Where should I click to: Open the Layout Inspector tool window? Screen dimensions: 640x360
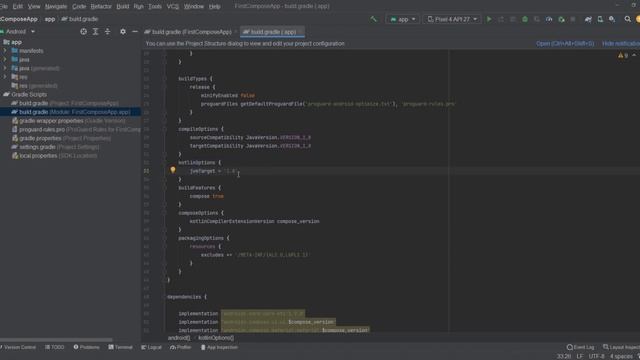pyautogui.click(x=621, y=347)
